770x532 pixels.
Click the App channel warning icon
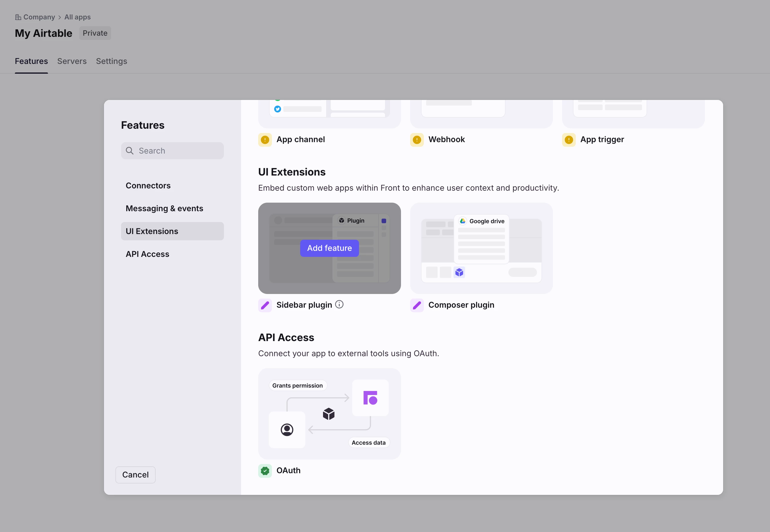coord(265,140)
